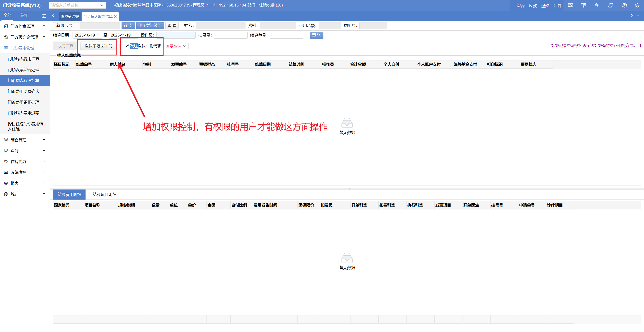Switch to 收费员结账 tab
Image resolution: width=644 pixels, height=332 pixels.
point(70,17)
